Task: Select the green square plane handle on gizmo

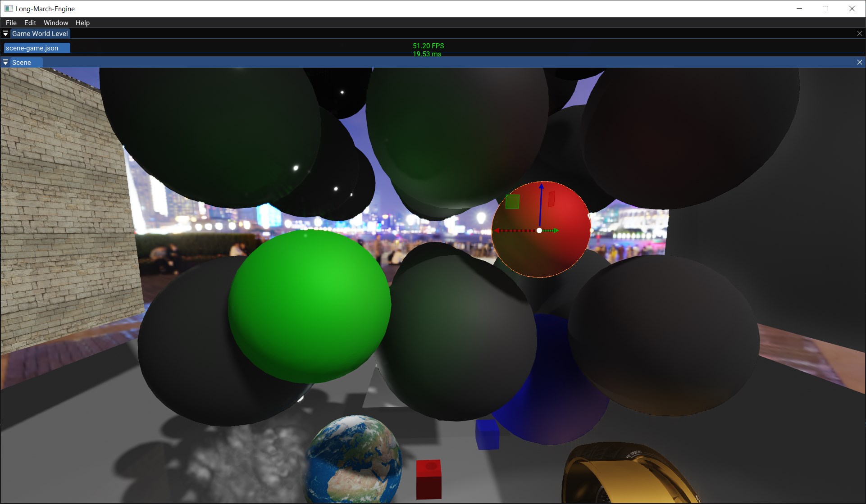Action: click(512, 201)
